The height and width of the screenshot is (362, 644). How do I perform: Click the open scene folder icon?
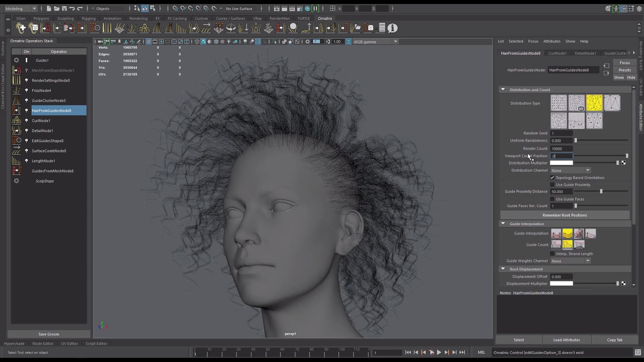(x=56, y=8)
